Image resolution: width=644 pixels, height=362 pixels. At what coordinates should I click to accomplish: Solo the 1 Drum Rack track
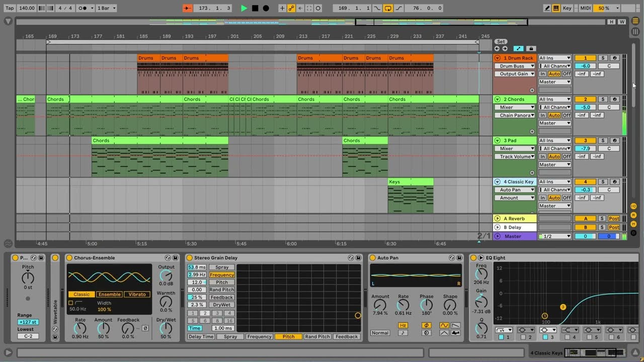[x=603, y=58]
